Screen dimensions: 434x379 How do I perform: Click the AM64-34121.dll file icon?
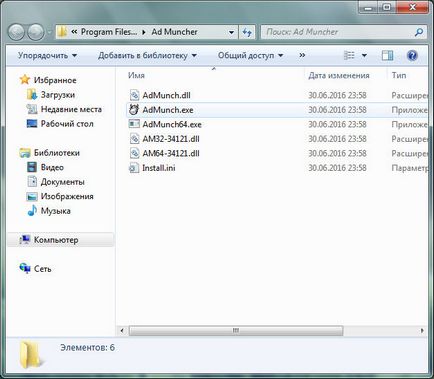tap(134, 153)
